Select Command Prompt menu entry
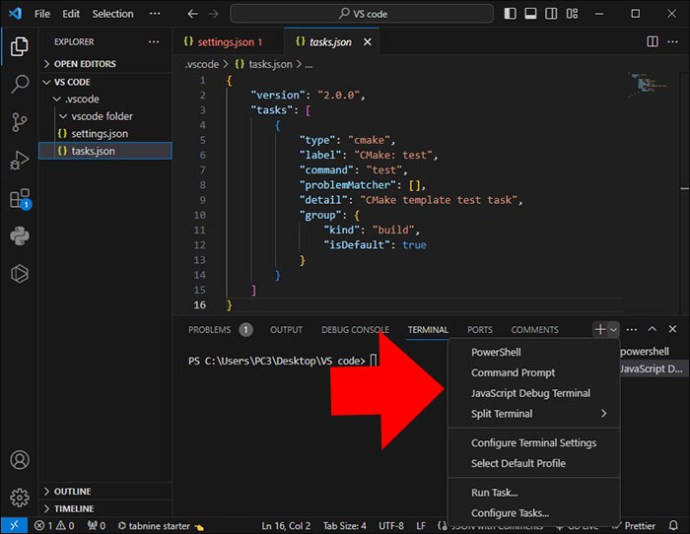The height and width of the screenshot is (534, 690). pos(534,373)
